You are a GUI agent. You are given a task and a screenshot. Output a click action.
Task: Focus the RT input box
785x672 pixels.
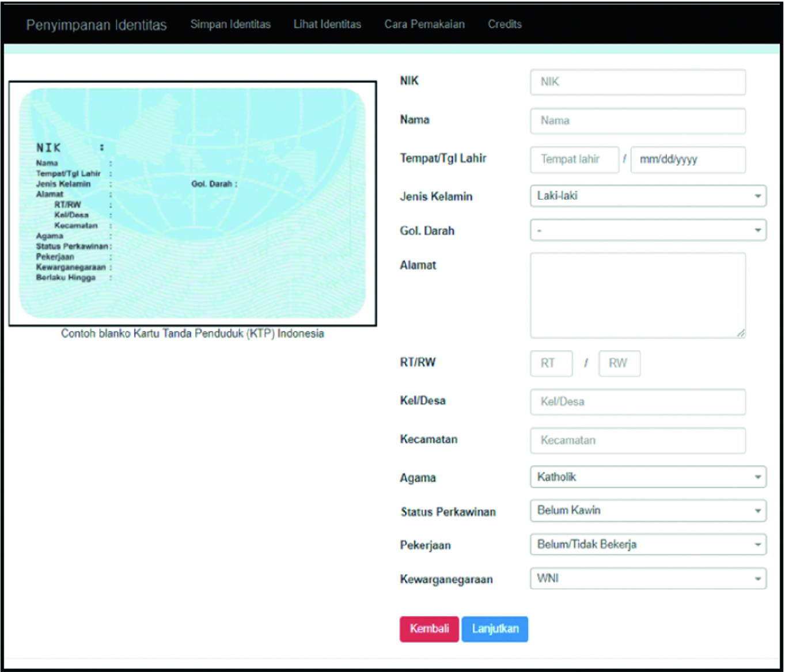point(551,363)
